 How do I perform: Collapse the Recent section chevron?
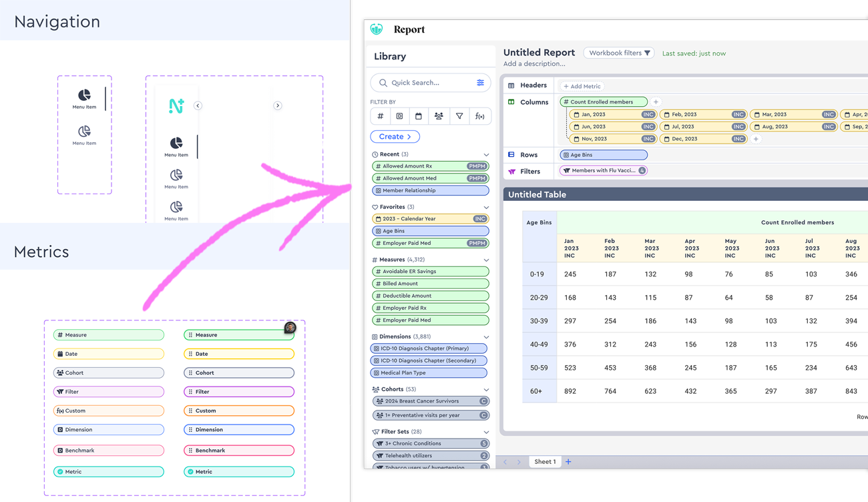pos(486,155)
